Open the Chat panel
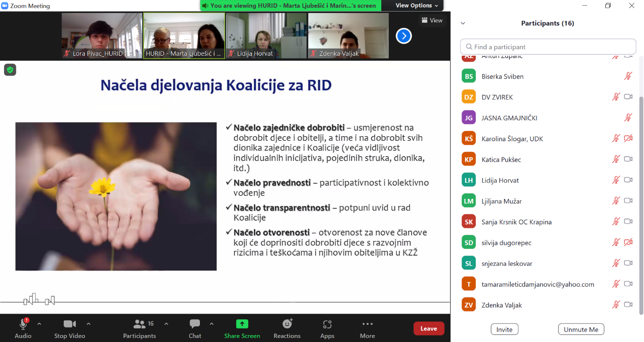Screen dimensions: 644x342 (195, 324)
